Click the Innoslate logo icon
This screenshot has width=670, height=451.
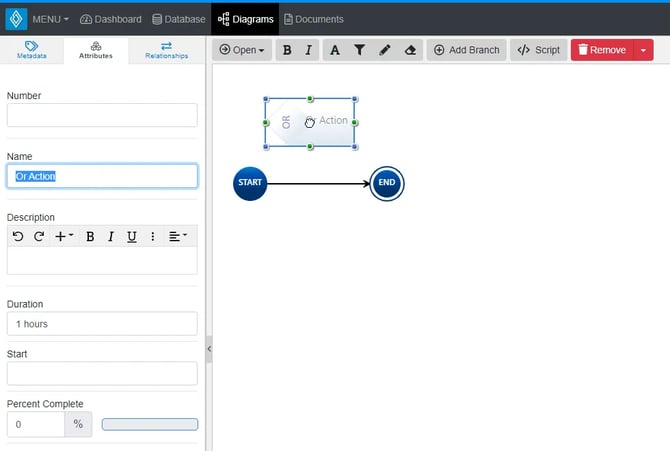point(16,19)
